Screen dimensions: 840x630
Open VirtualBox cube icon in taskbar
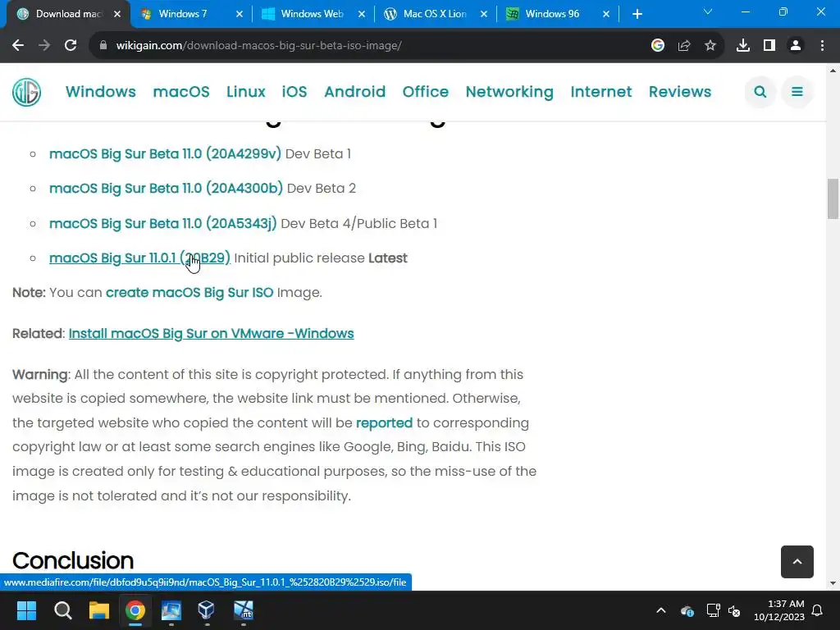coord(206,610)
